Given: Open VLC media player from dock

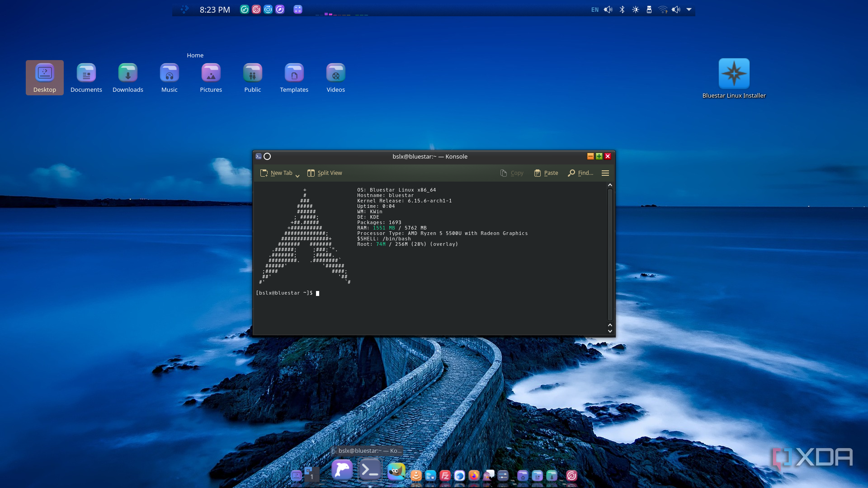Looking at the screenshot, I should pos(416,475).
